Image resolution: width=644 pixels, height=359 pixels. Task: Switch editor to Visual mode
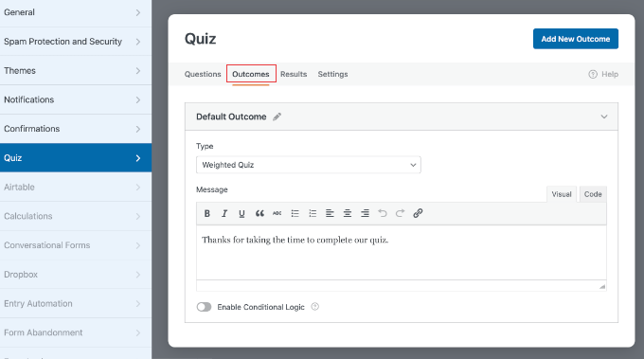(562, 194)
